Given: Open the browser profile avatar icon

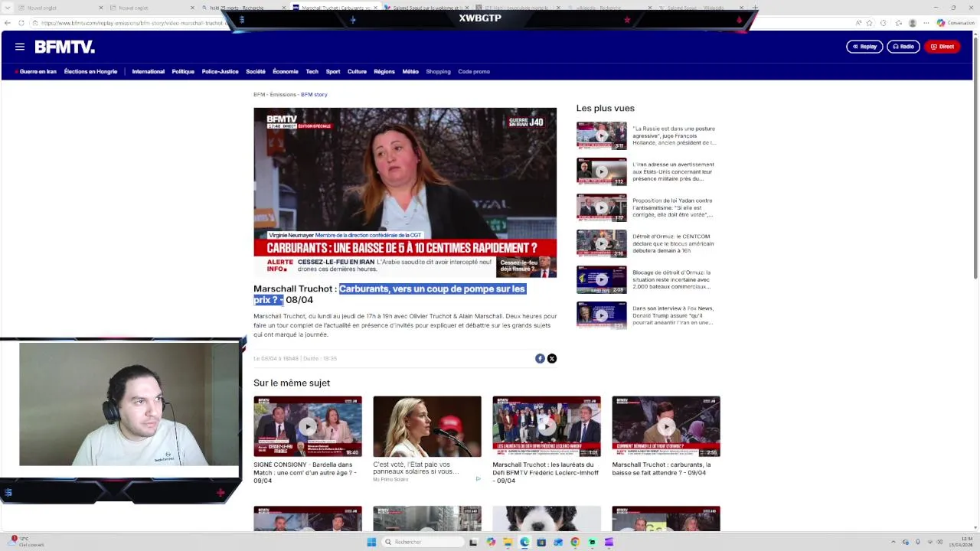Looking at the screenshot, I should tap(912, 23).
